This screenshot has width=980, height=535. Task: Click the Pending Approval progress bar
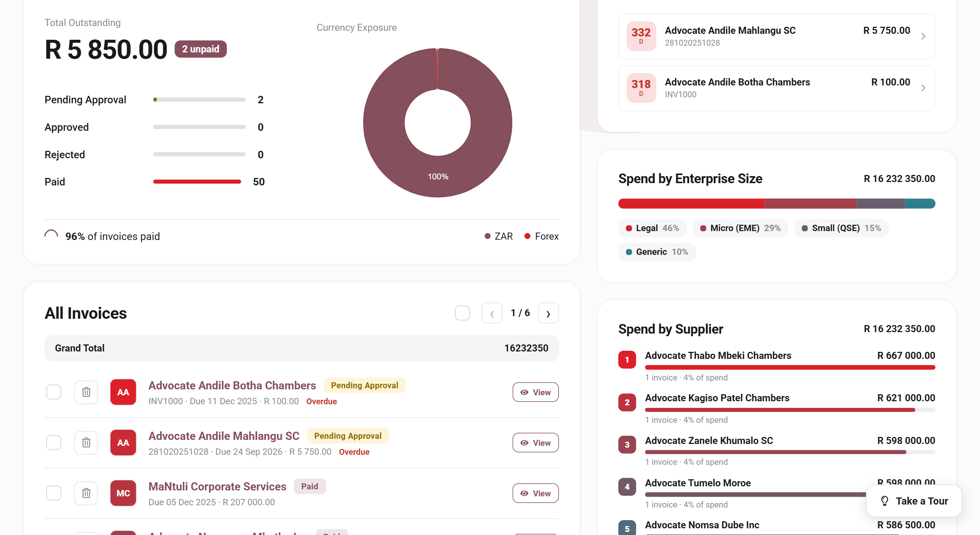pyautogui.click(x=199, y=100)
